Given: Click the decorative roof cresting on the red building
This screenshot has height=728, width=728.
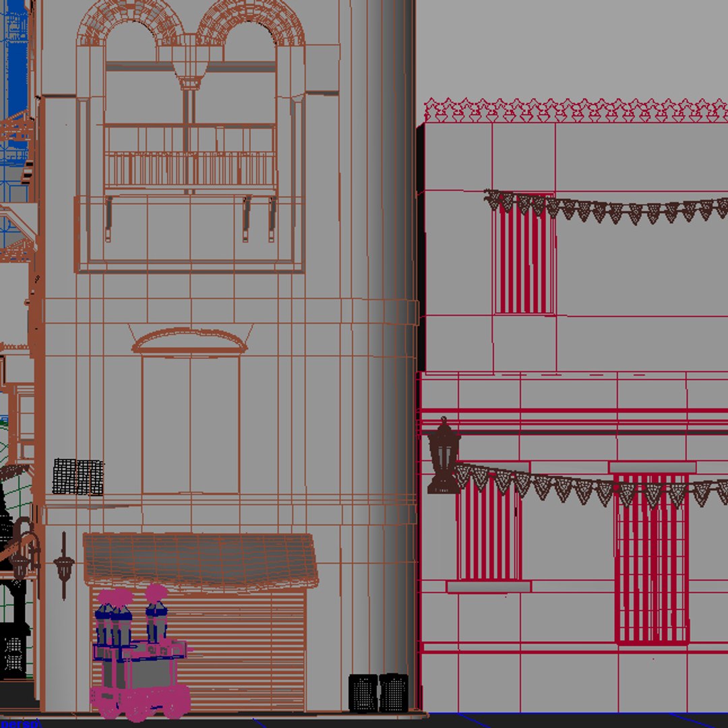Looking at the screenshot, I should click(x=576, y=110).
